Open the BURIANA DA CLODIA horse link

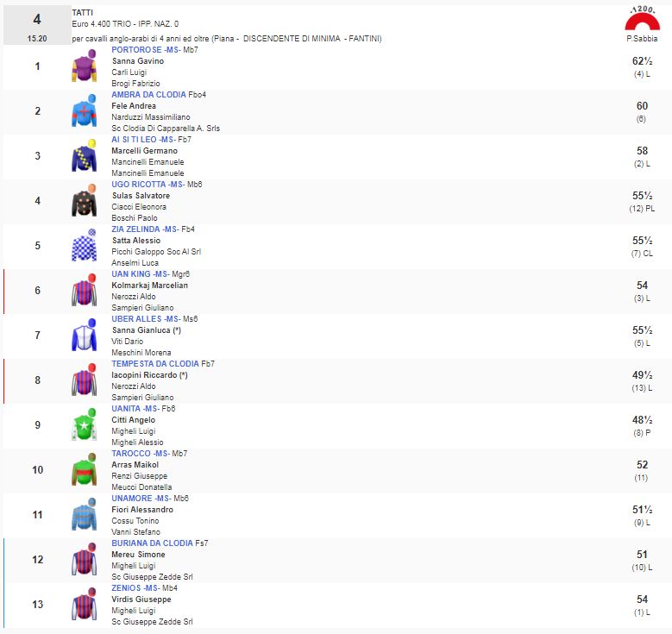[153, 543]
